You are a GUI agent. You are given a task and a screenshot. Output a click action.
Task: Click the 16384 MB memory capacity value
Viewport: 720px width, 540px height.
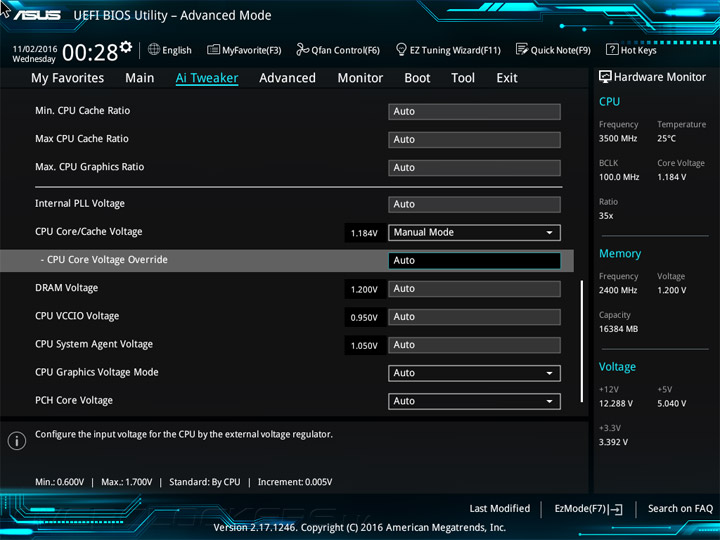(618, 329)
